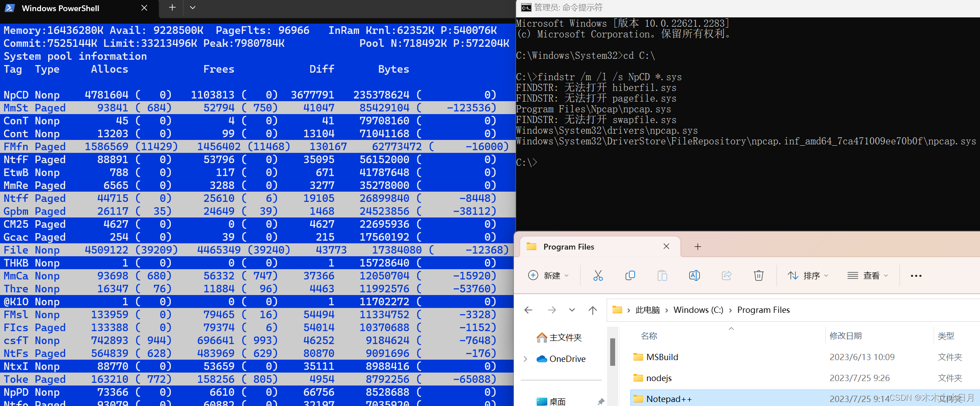Select the Program Files explorer tab
Screen dimensions: 980x406
tap(600, 246)
